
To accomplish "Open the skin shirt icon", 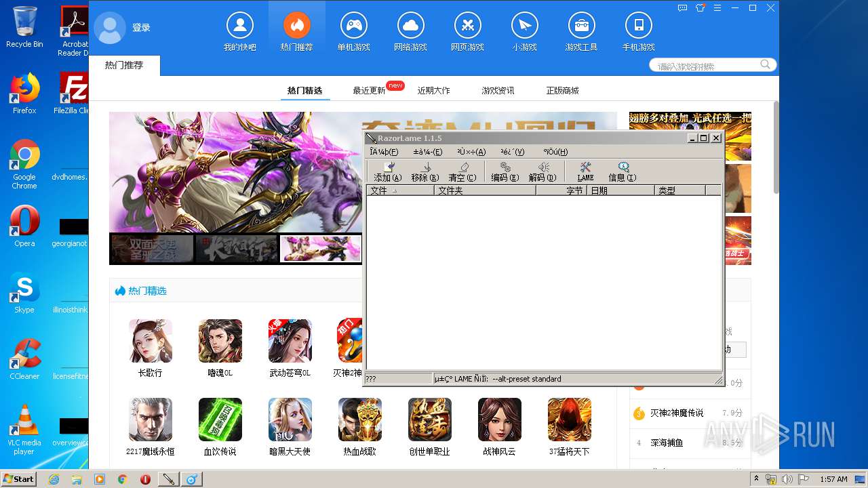I will coord(701,8).
